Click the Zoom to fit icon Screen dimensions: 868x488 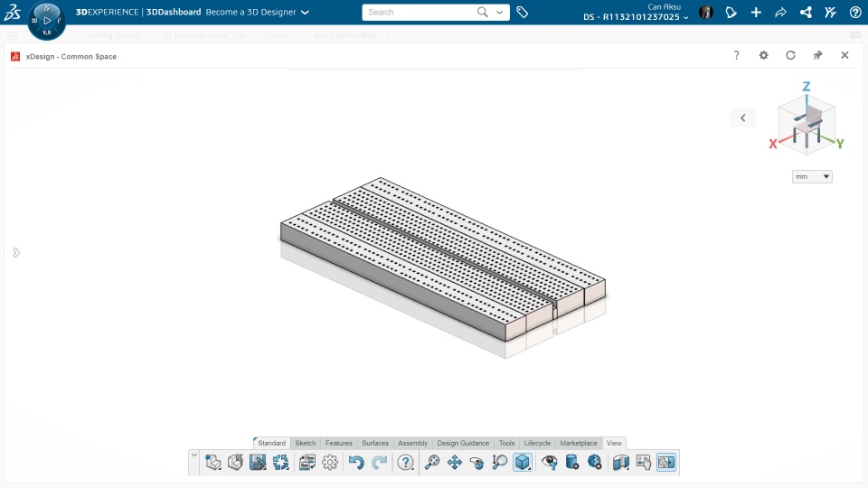pos(432,462)
